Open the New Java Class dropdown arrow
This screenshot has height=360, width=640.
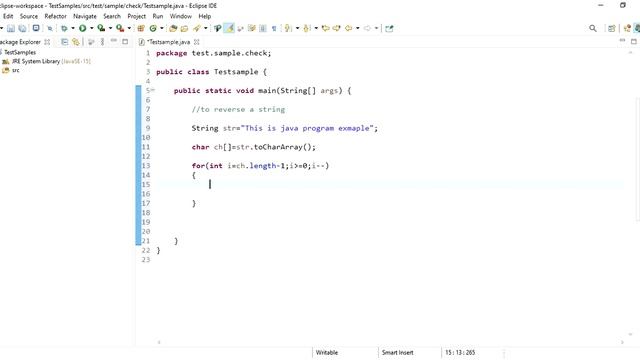point(162,28)
